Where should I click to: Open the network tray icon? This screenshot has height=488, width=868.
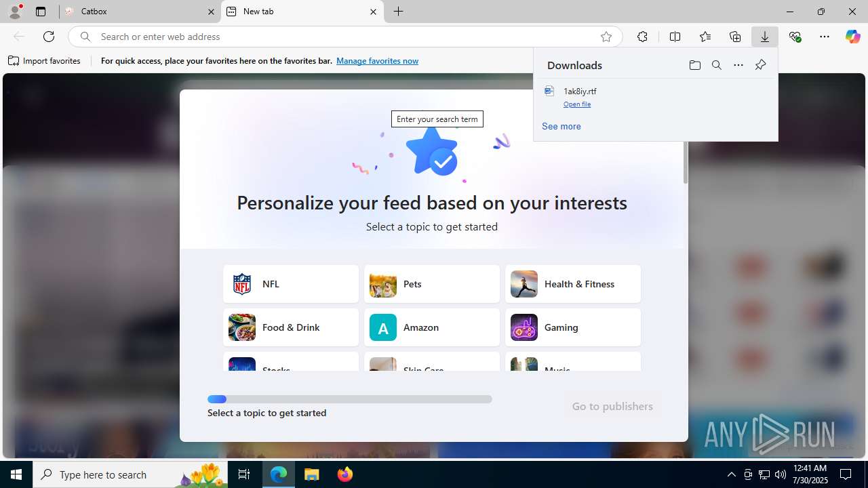[x=764, y=474]
